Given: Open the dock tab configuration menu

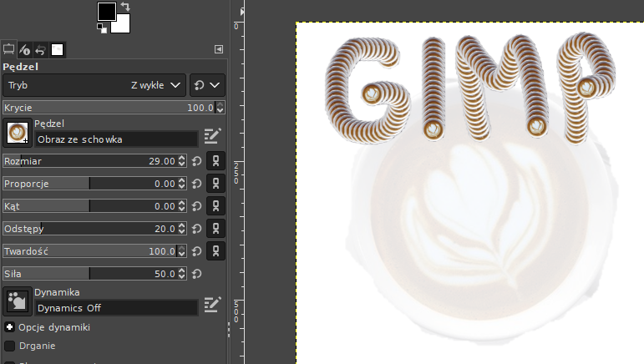Looking at the screenshot, I should (x=219, y=49).
